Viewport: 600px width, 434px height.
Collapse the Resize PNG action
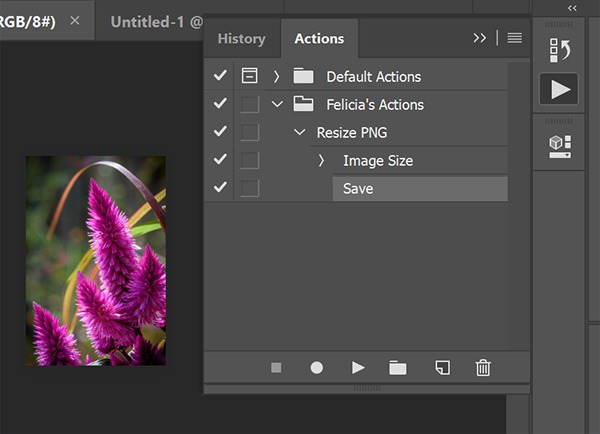pyautogui.click(x=299, y=132)
